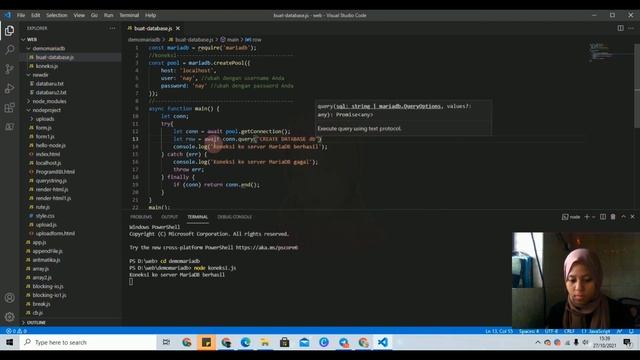Maximize the terminal panel with up chevron
The image size is (640, 360).
tap(623, 217)
